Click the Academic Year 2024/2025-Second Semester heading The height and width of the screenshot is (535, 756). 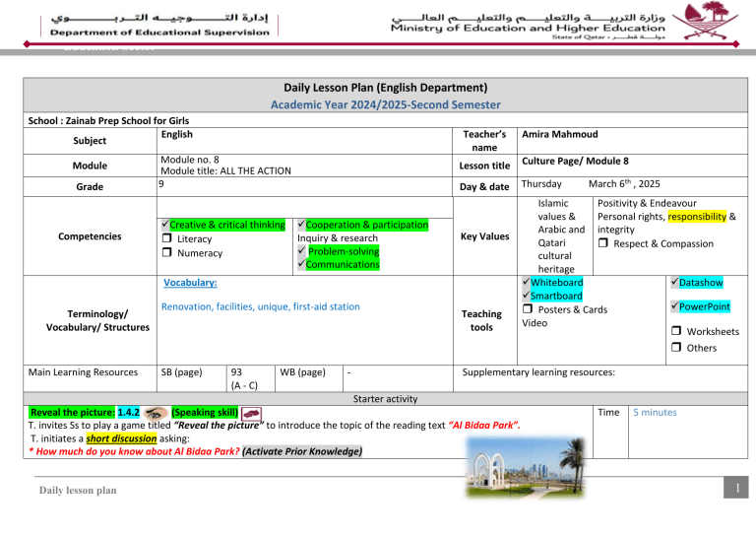click(386, 104)
